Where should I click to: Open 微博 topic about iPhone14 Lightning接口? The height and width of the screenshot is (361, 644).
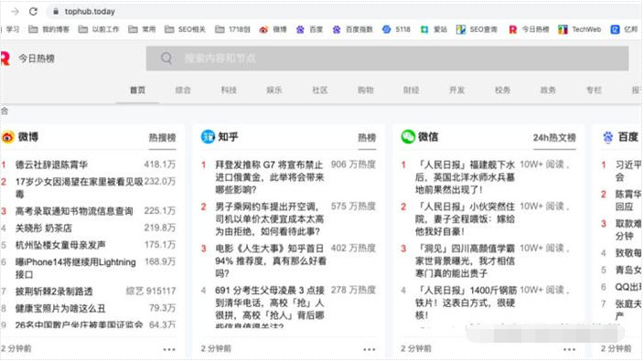tap(76, 269)
